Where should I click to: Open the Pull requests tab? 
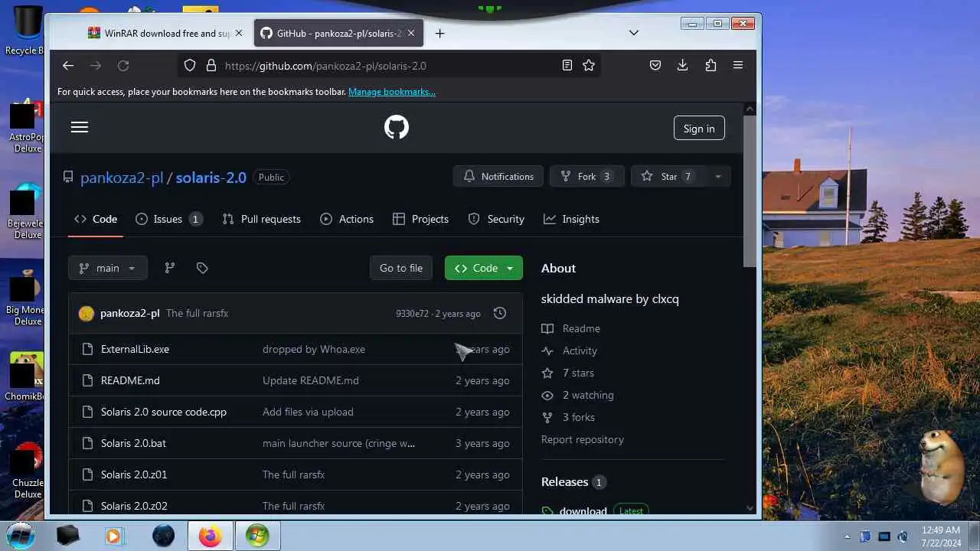tap(261, 219)
